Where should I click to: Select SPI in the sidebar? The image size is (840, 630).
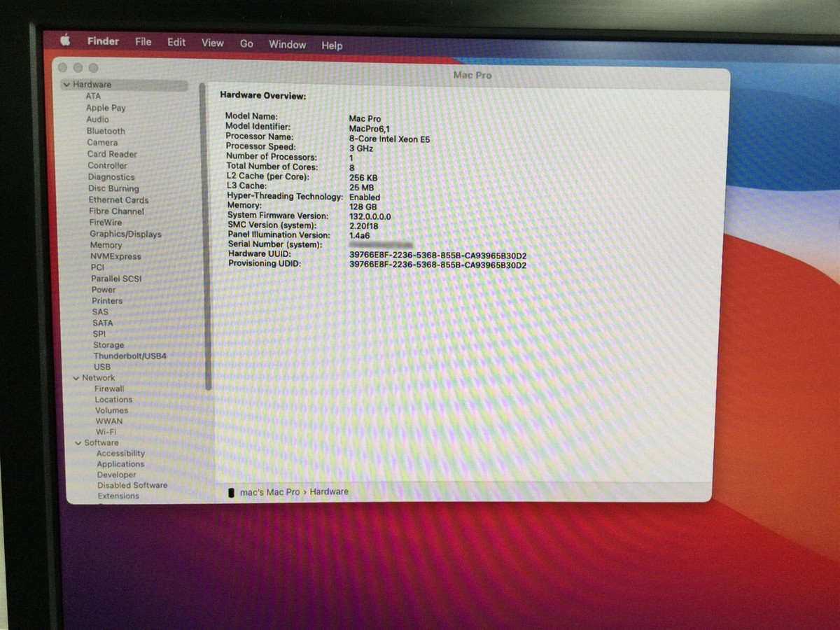99,334
